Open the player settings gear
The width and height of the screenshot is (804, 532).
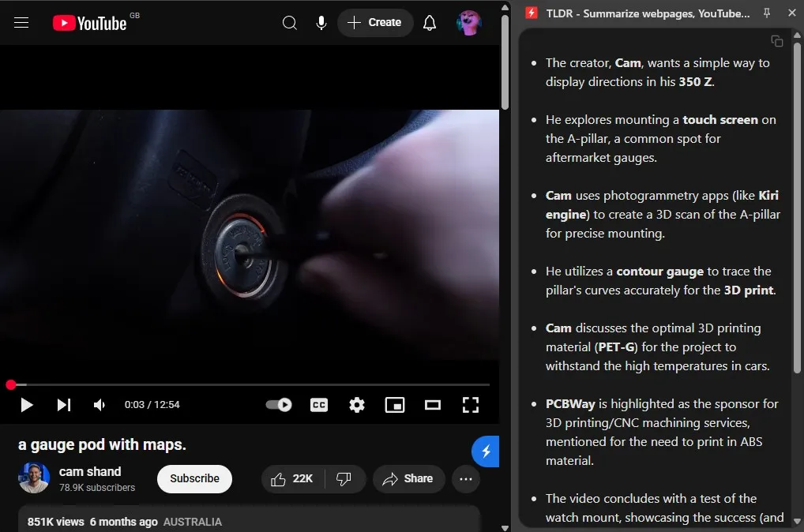[x=357, y=404]
